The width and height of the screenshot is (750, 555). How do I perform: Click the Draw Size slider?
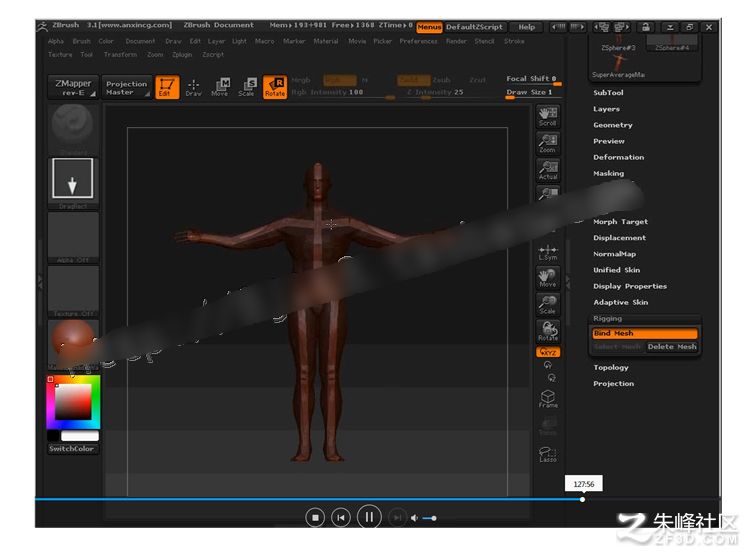pos(533,93)
